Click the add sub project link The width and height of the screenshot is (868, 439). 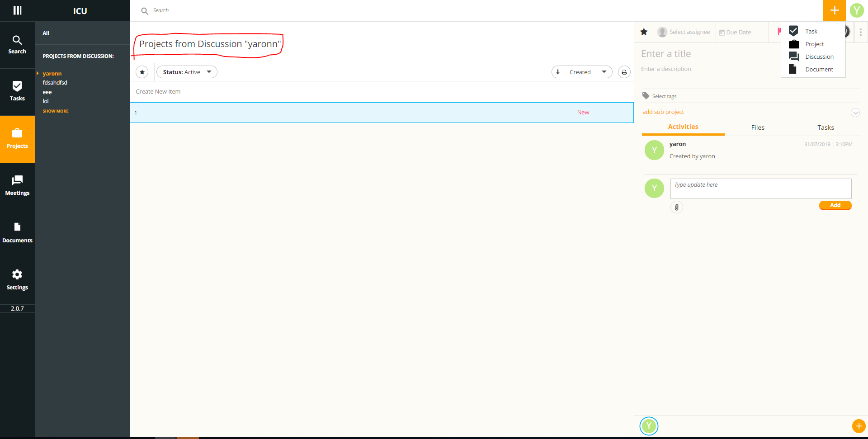pos(663,112)
